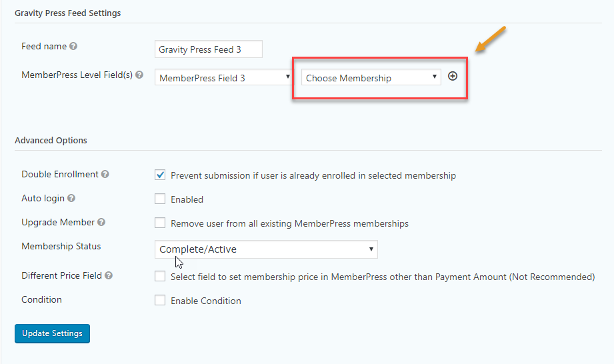The width and height of the screenshot is (614, 364).
Task: Click the Enable Condition label text
Action: (x=206, y=301)
